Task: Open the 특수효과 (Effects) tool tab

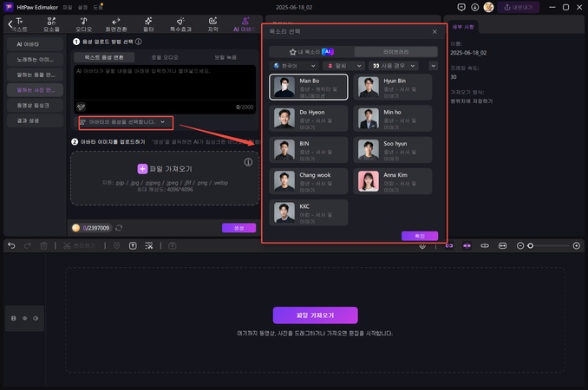Action: pos(180,25)
